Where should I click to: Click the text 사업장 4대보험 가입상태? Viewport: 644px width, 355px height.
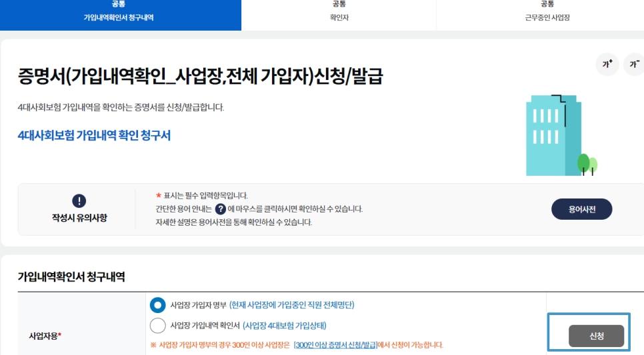[x=285, y=326]
